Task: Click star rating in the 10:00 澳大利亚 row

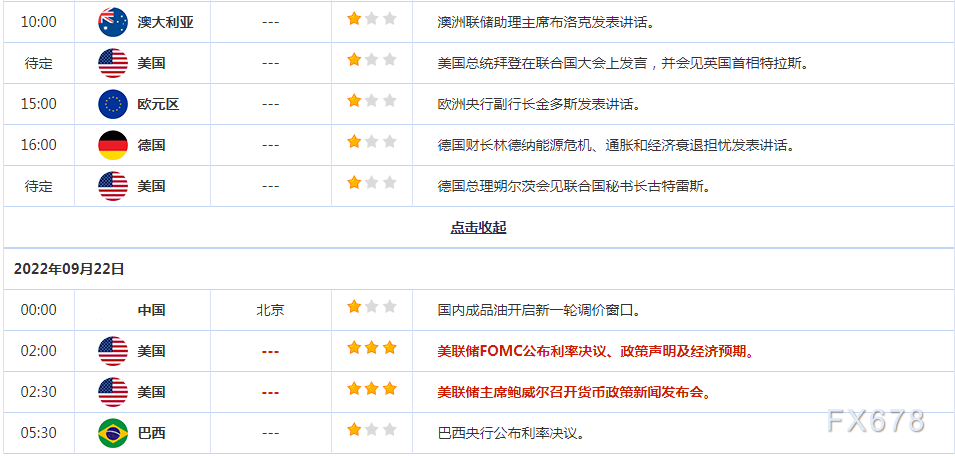Action: 372,19
